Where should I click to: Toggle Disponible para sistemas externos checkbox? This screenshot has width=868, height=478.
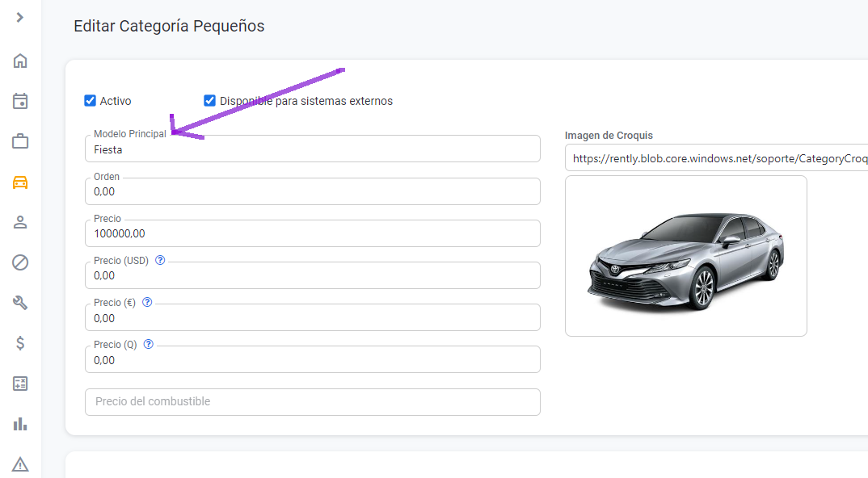pyautogui.click(x=210, y=101)
